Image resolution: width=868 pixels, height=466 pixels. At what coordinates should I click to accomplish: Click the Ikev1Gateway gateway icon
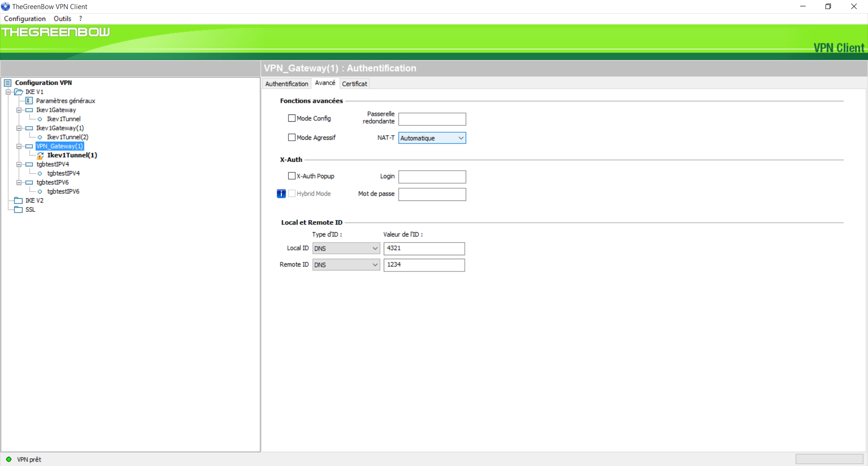pos(29,110)
